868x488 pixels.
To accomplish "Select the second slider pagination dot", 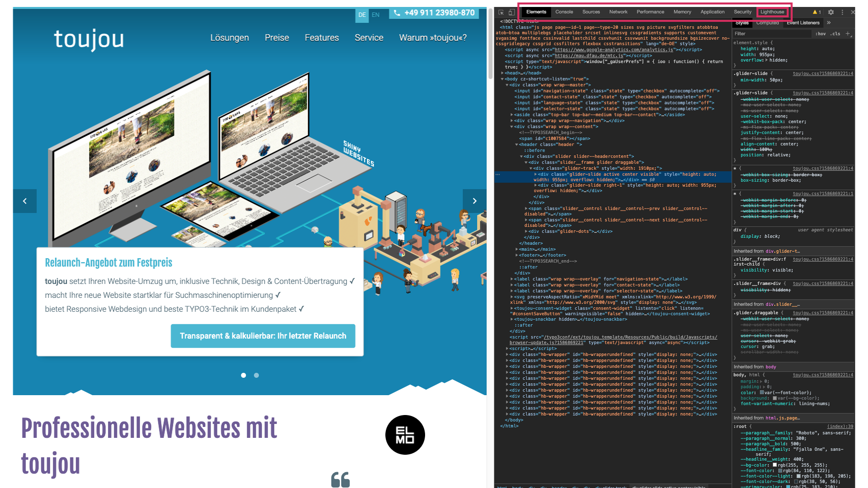I will click(256, 375).
